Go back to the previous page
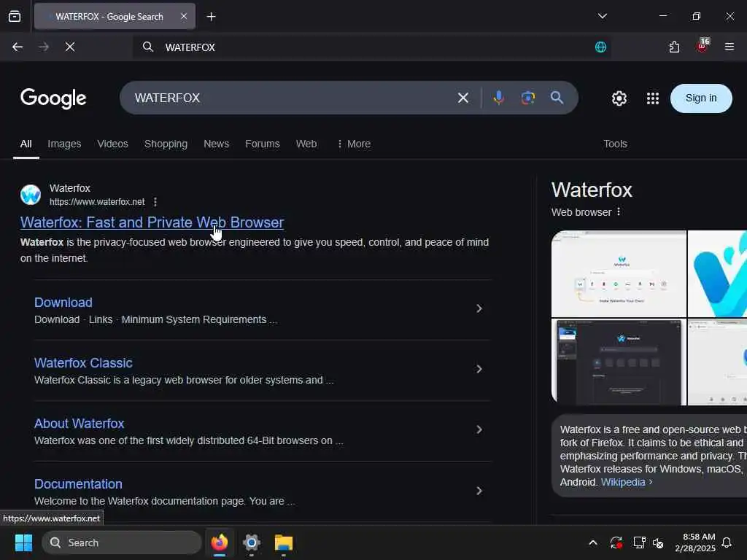 [x=18, y=47]
